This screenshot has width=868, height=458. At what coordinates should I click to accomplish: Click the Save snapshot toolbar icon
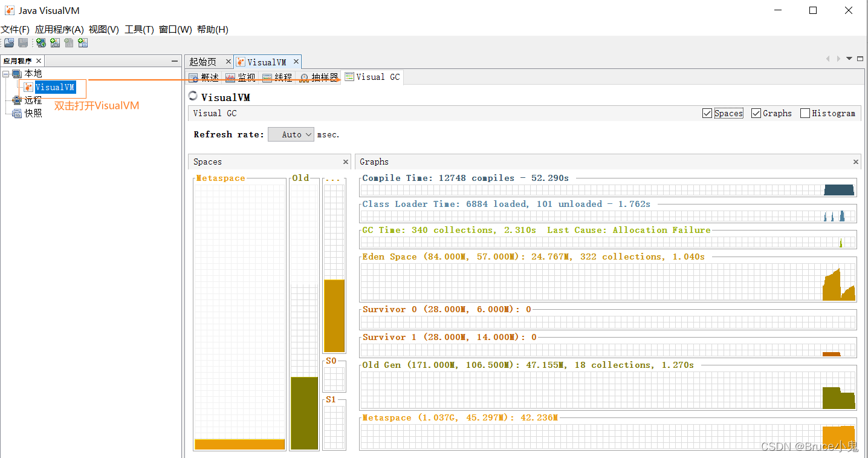pyautogui.click(x=23, y=43)
